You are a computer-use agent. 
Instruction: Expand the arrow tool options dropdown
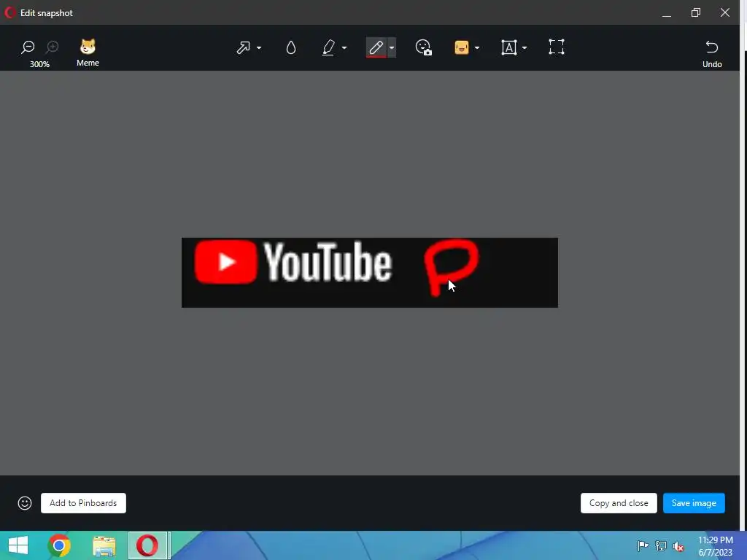pyautogui.click(x=259, y=47)
